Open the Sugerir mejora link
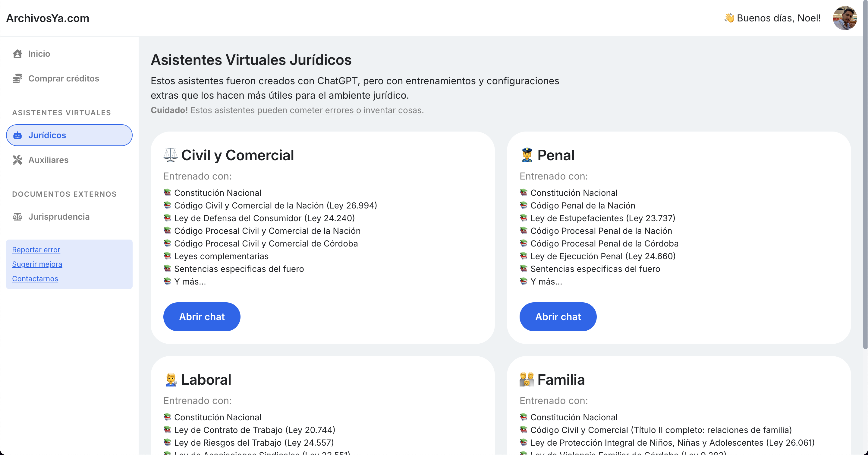The height and width of the screenshot is (455, 868). (x=37, y=264)
